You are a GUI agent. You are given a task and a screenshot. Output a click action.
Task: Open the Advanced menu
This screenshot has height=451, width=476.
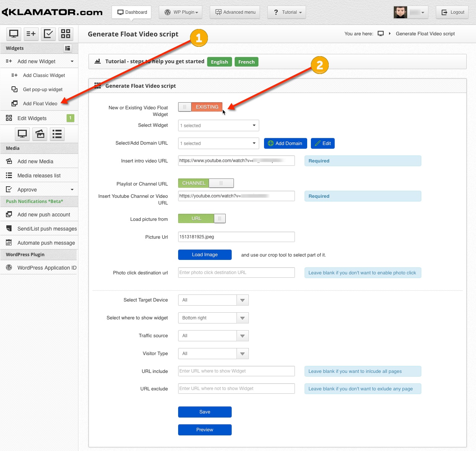[x=235, y=12]
